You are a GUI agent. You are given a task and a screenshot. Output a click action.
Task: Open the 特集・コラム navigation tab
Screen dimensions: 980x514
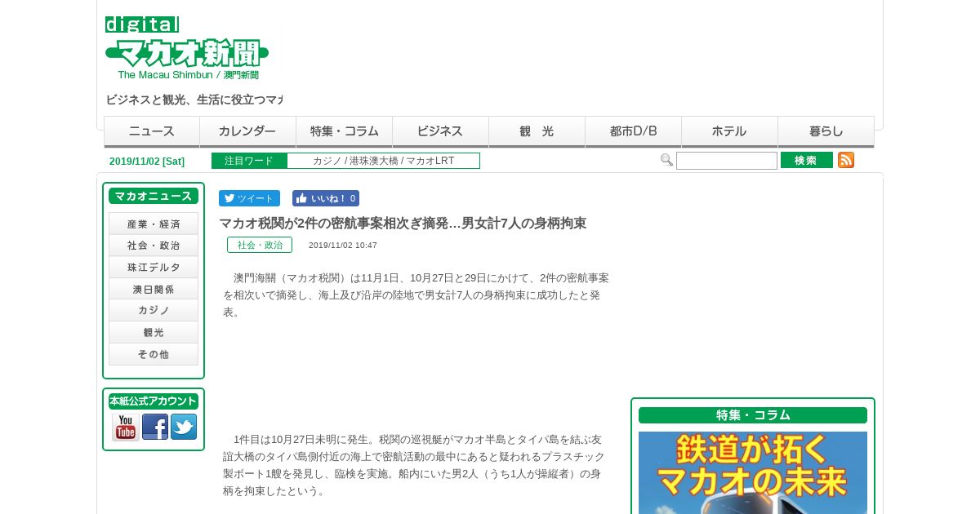pos(345,131)
